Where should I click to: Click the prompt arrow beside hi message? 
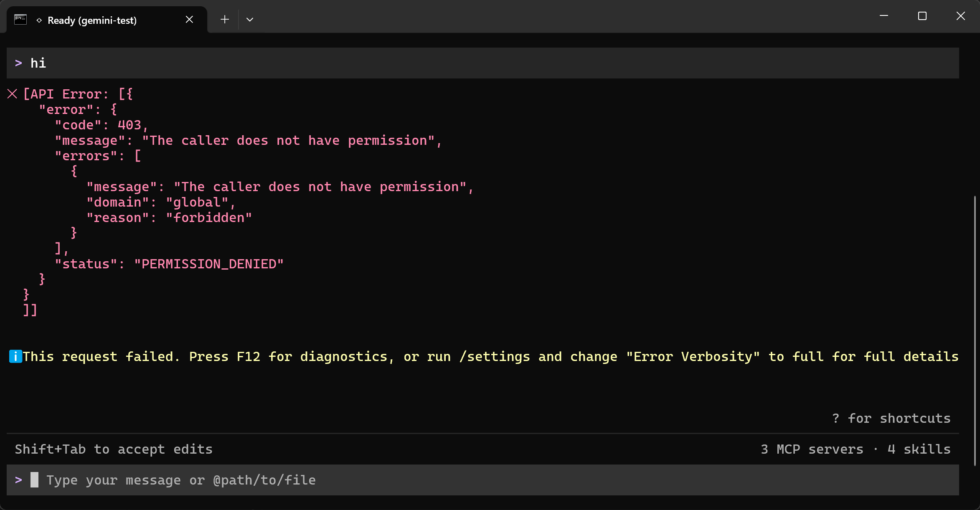(x=18, y=63)
